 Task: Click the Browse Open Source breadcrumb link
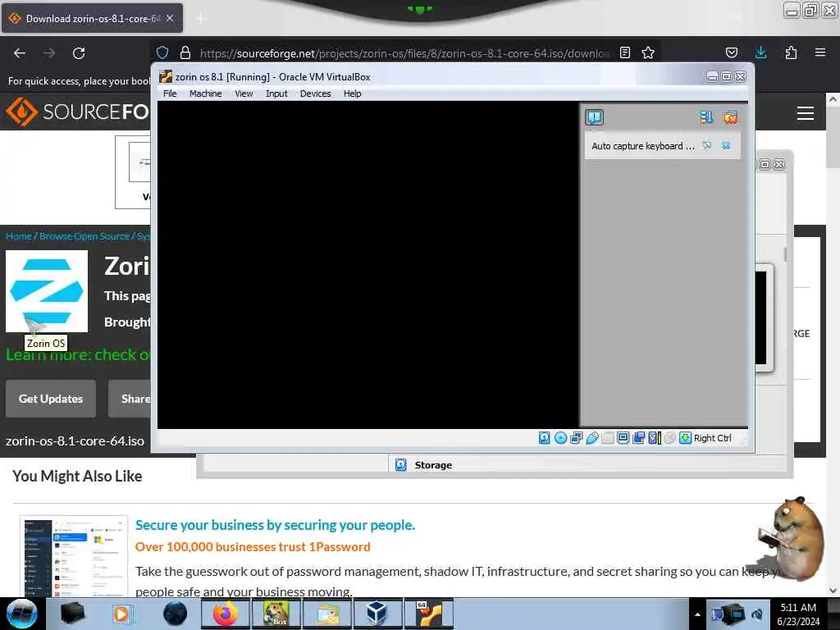[x=84, y=236]
